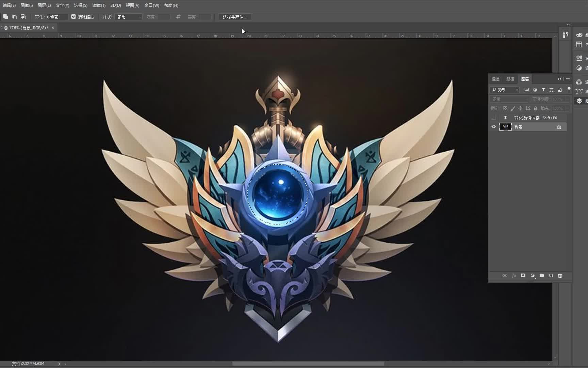588x368 pixels.
Task: Switch to the 通道 tab
Action: pos(495,79)
